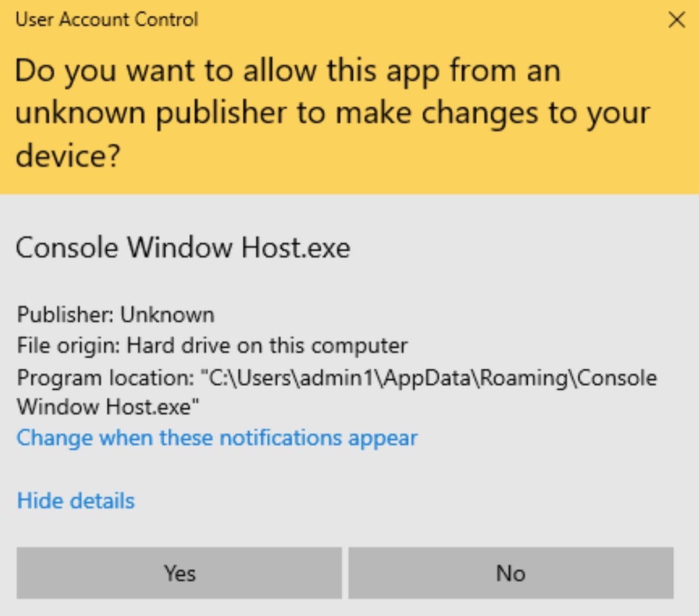Select the 'Console Window Host.exe' app name

click(183, 248)
